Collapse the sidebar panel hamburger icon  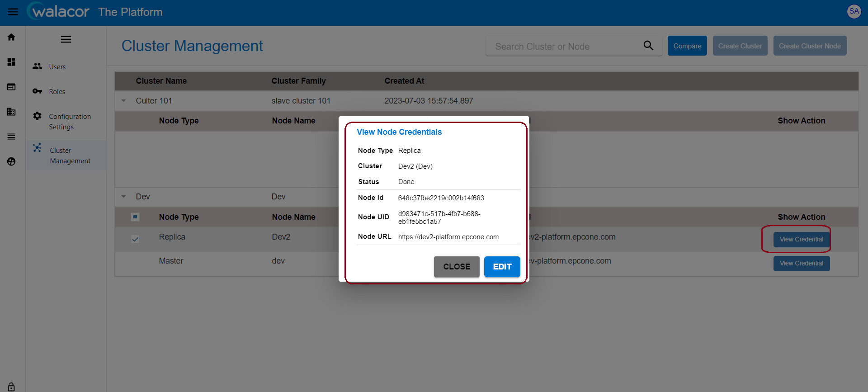(66, 39)
